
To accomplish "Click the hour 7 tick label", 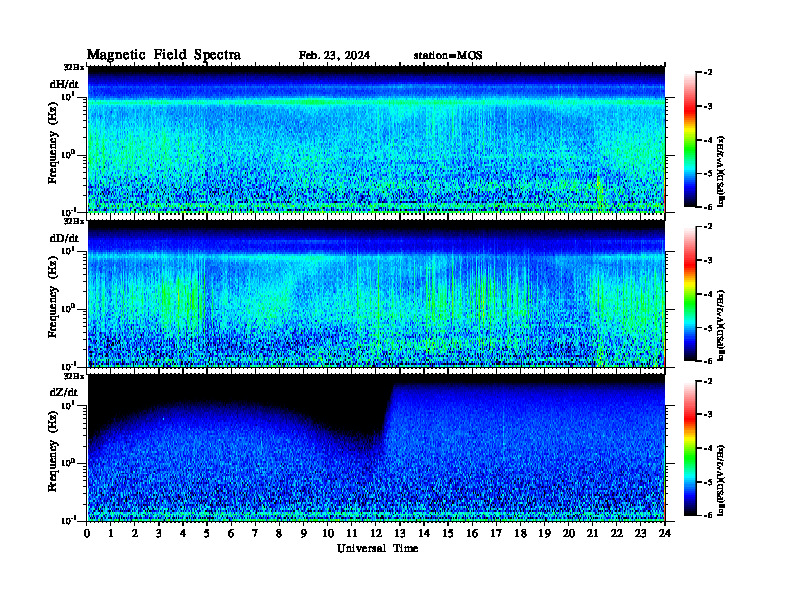I will pos(256,533).
